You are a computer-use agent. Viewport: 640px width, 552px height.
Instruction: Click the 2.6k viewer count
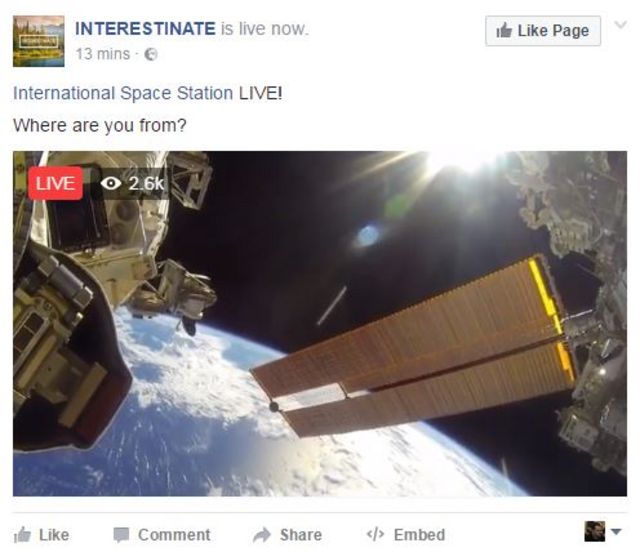pos(146,183)
